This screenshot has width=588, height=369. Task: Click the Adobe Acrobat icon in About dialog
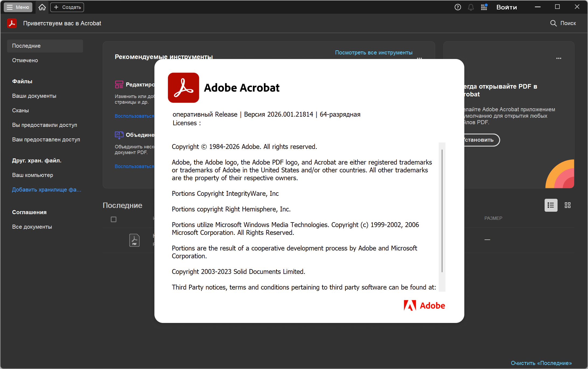pyautogui.click(x=184, y=88)
